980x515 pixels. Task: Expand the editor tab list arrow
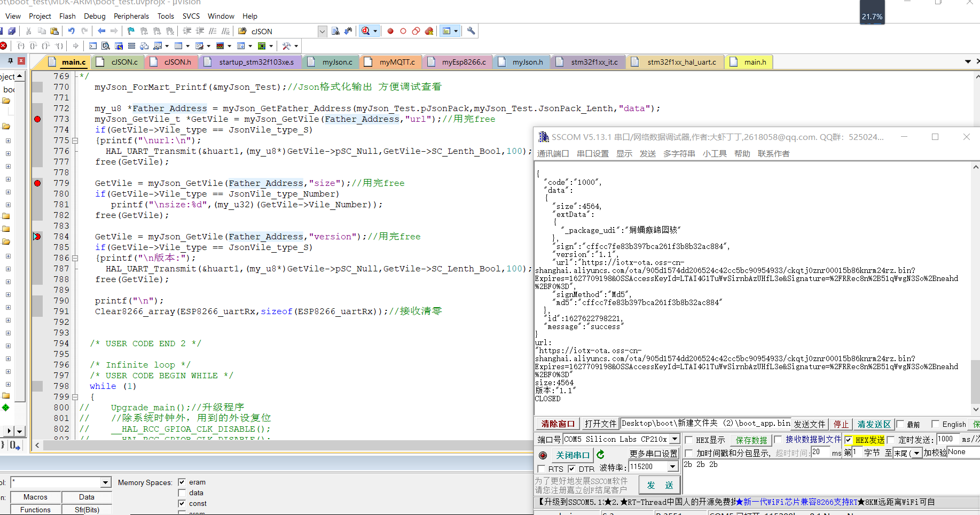click(x=968, y=62)
